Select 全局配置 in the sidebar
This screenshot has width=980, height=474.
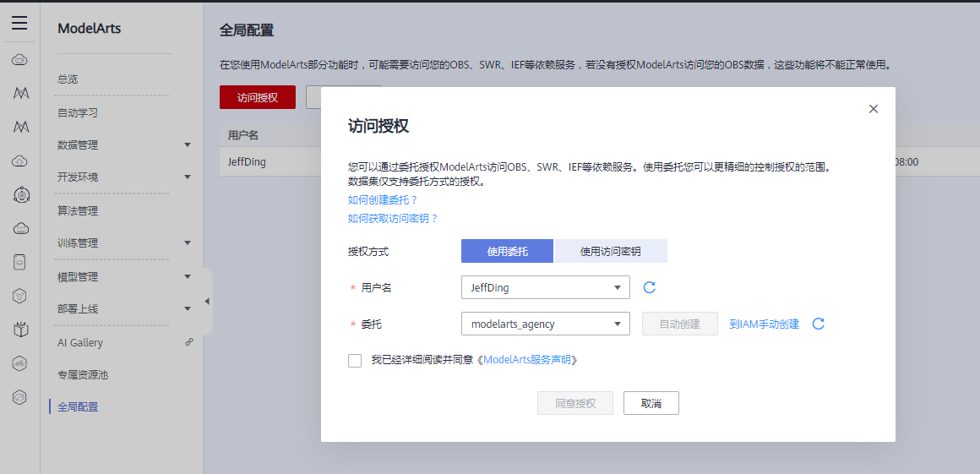[x=78, y=407]
